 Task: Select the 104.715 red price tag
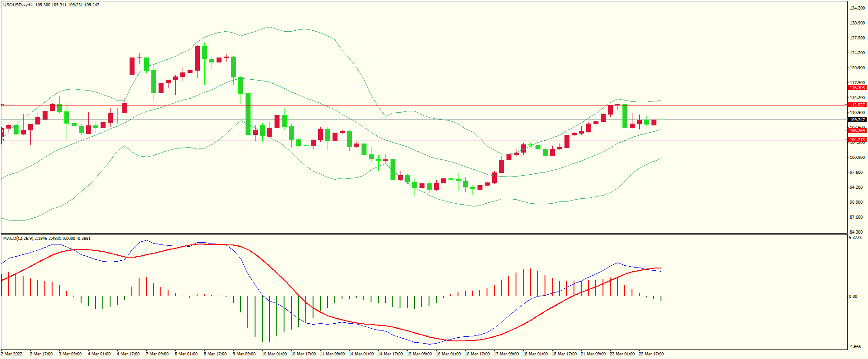pos(857,140)
